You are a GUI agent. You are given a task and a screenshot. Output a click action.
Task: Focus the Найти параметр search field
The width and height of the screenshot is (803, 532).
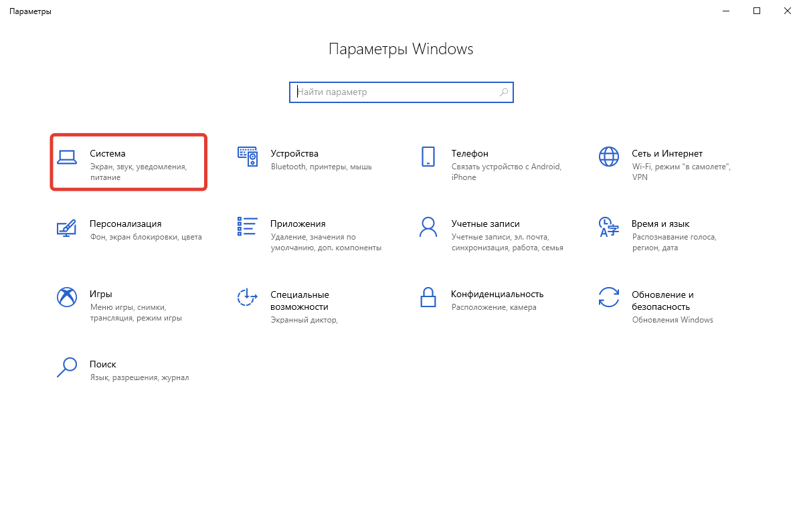401,92
